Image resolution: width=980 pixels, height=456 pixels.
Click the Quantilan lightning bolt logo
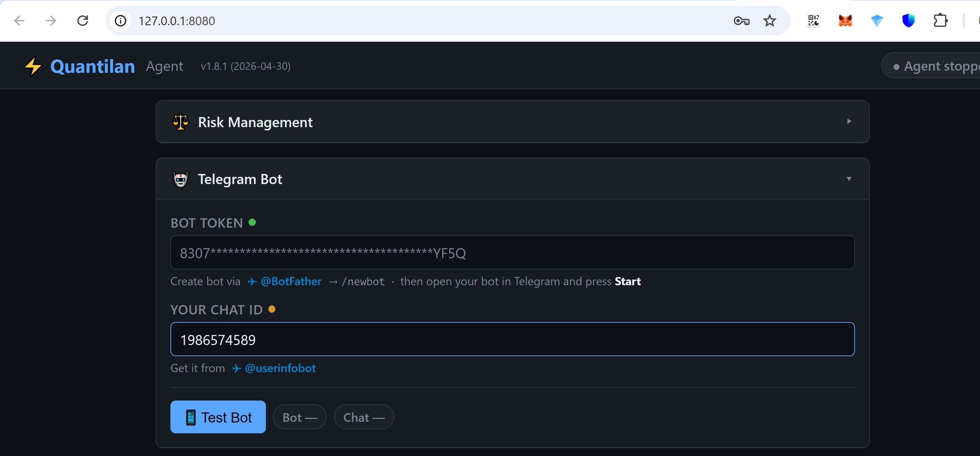33,66
